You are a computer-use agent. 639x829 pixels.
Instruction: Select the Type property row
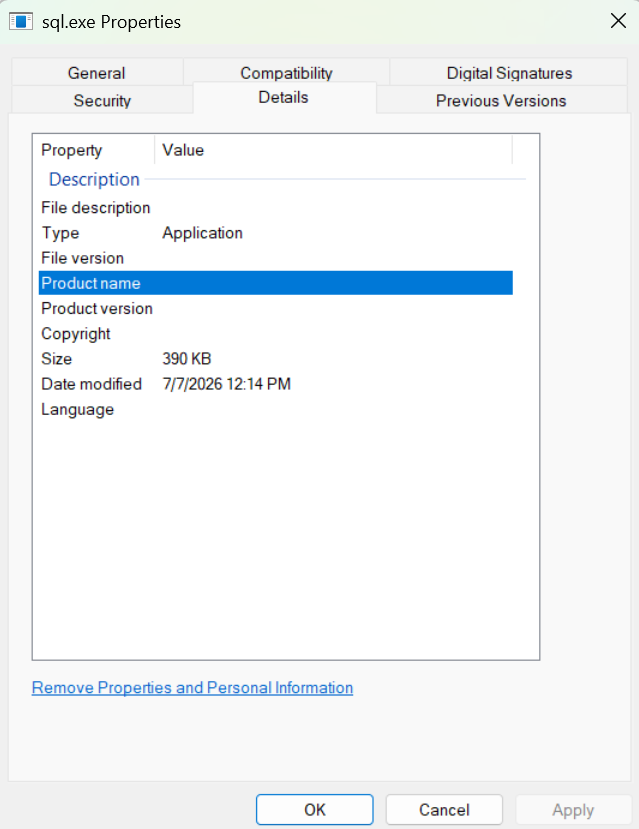(275, 233)
